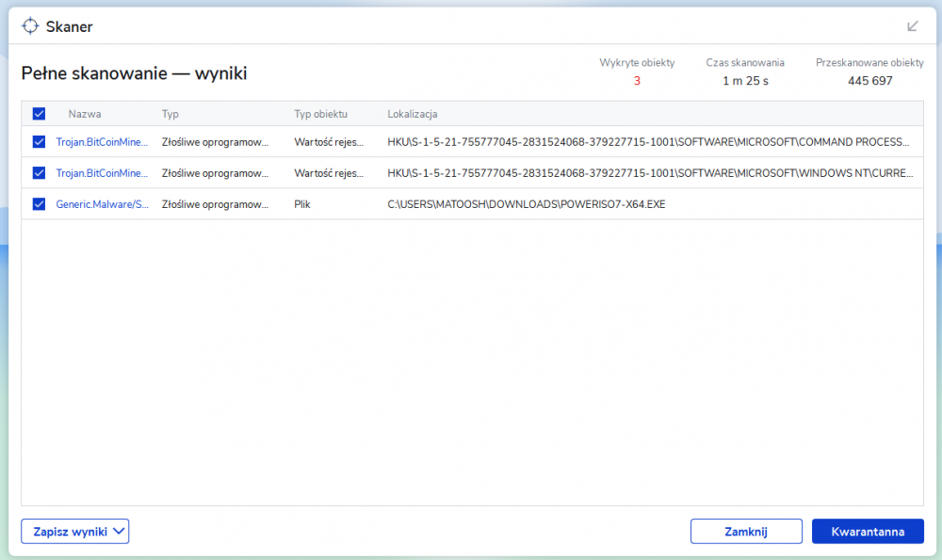Image resolution: width=942 pixels, height=560 pixels.
Task: Click the detected objects count 3
Action: pos(637,81)
